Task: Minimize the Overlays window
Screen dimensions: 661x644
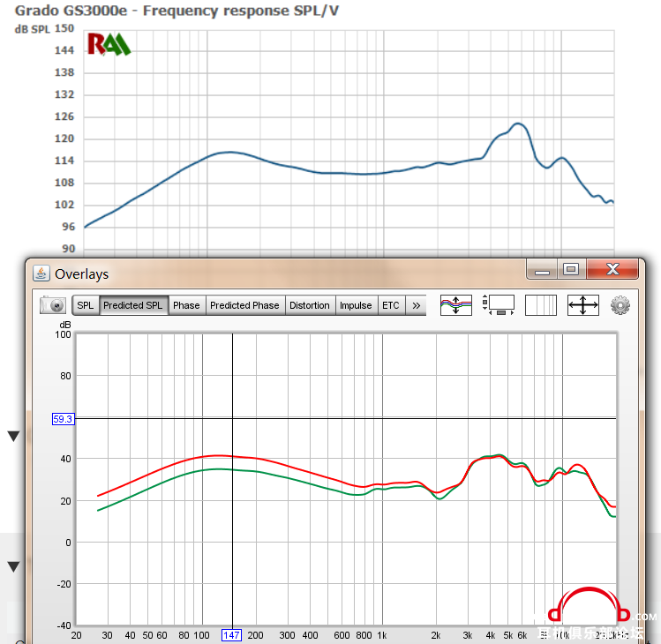Action: point(542,269)
